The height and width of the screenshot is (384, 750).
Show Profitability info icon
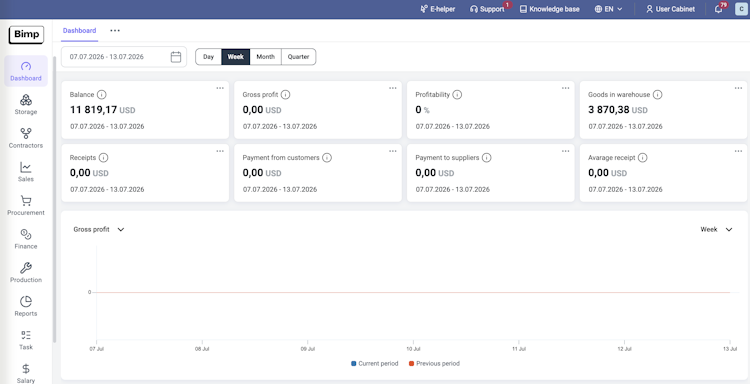coord(457,95)
